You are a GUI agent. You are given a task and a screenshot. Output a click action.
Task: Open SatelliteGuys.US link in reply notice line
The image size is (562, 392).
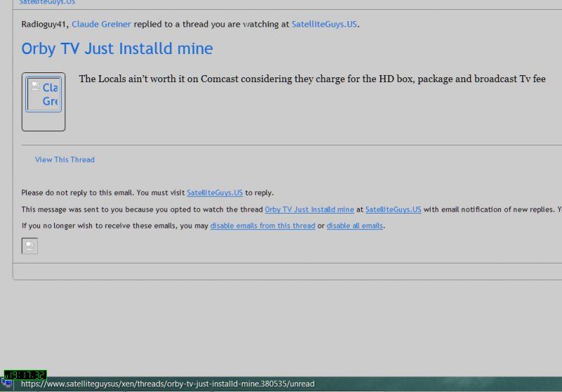pyautogui.click(x=324, y=24)
